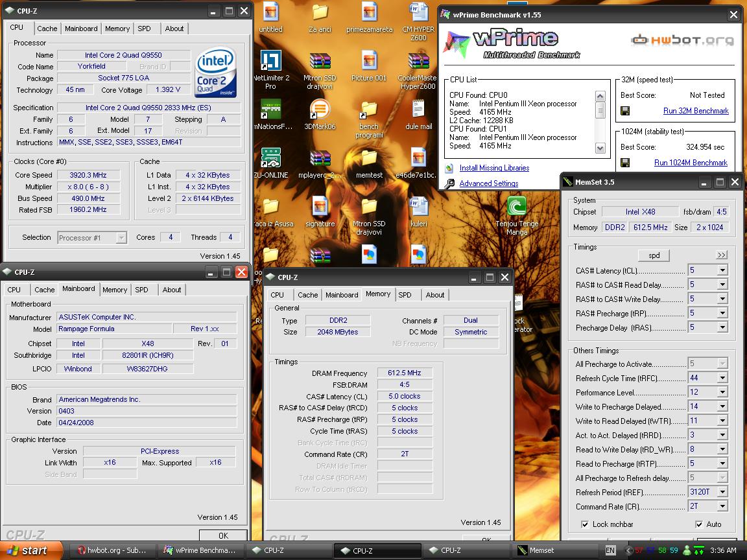Open RAS# to CAS# Write Delay dropdown
747x560 pixels.
722,299
